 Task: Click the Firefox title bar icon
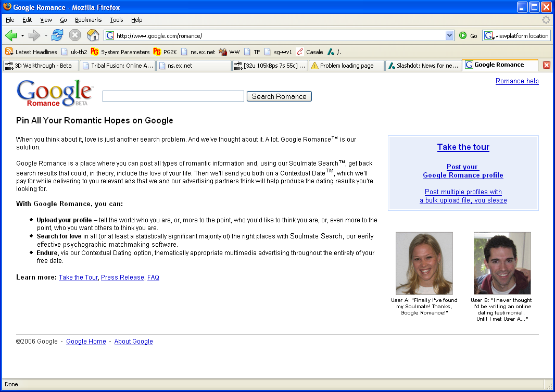[x=7, y=7]
